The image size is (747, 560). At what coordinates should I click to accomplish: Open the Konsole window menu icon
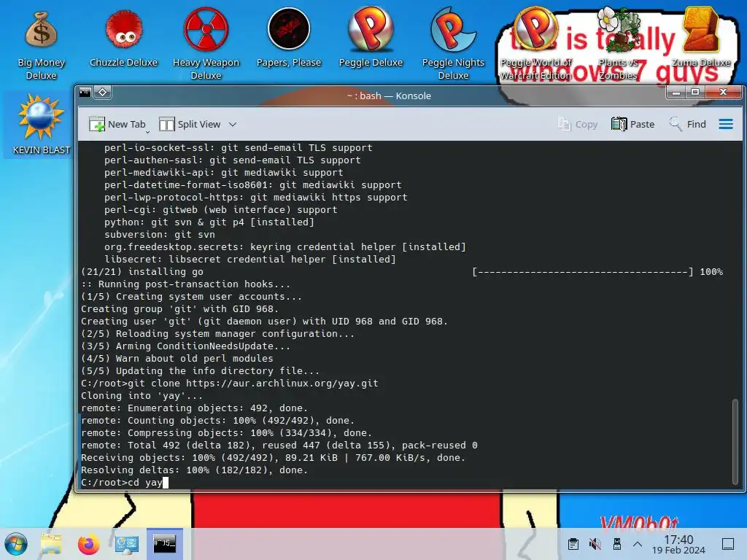[x=85, y=93]
